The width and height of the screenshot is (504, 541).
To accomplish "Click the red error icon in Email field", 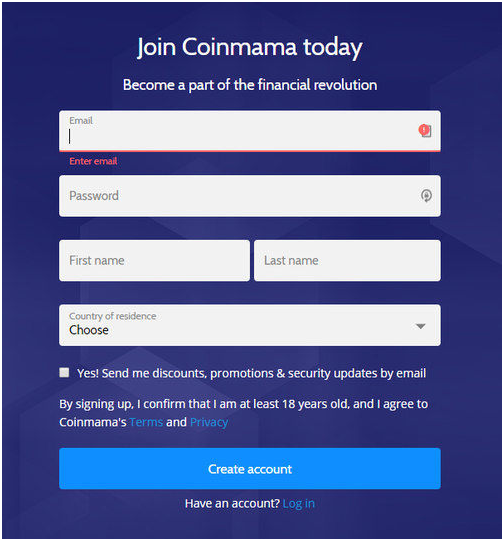I will (x=425, y=131).
